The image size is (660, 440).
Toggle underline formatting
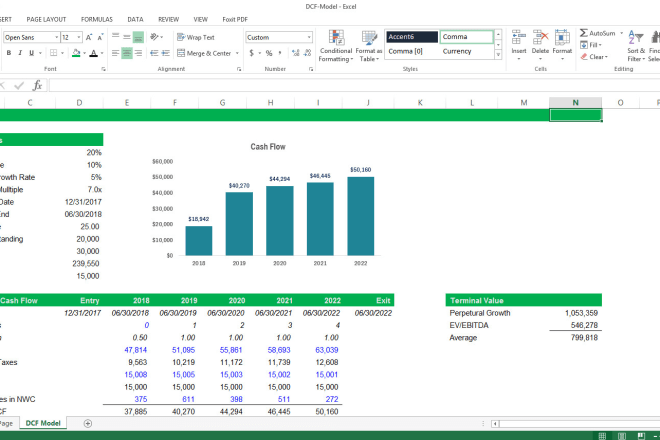(x=31, y=53)
